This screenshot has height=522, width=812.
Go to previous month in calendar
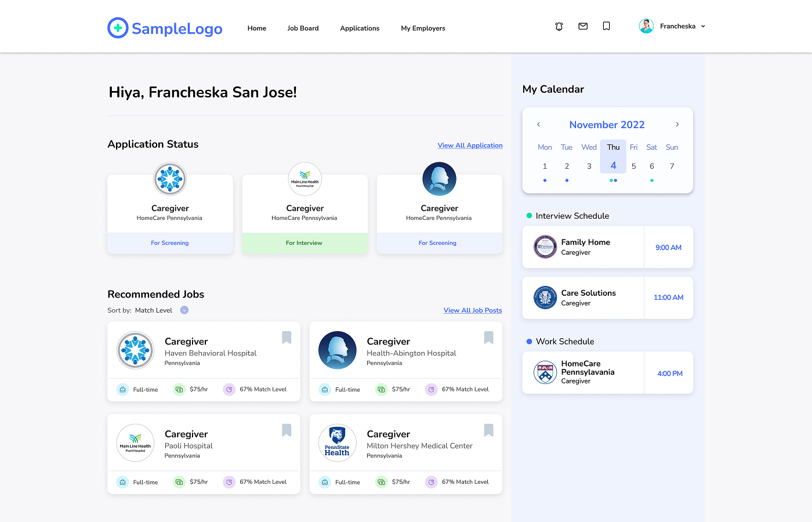coord(538,125)
